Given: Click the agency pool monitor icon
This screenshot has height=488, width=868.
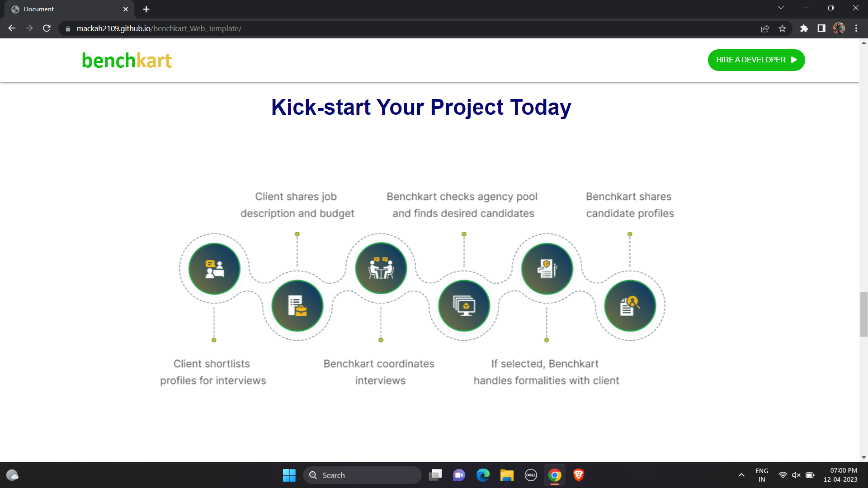Looking at the screenshot, I should 464,306.
